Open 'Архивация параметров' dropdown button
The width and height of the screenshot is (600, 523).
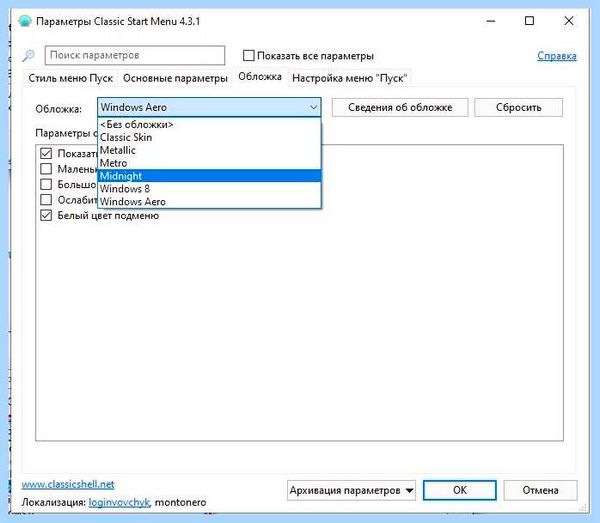point(351,490)
